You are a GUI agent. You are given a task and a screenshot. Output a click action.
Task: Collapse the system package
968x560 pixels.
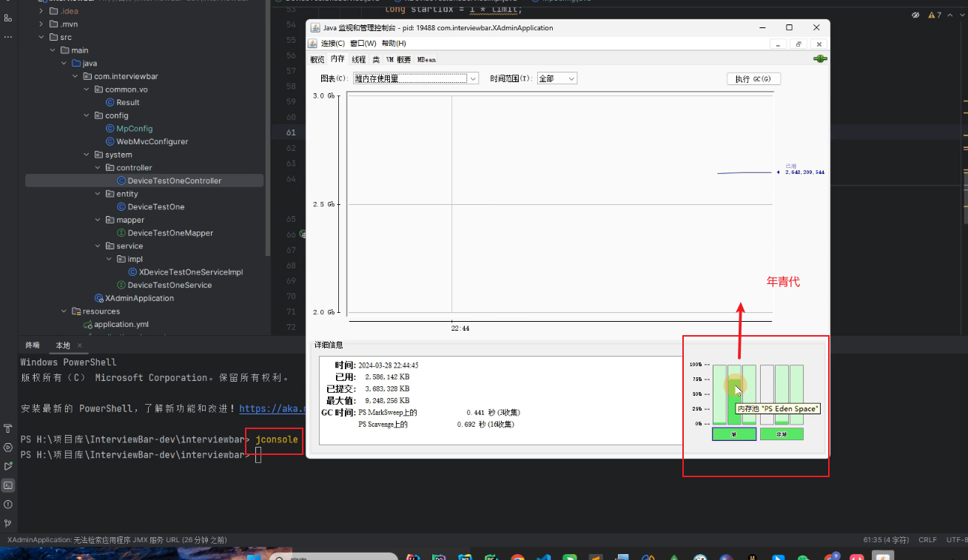[87, 155]
